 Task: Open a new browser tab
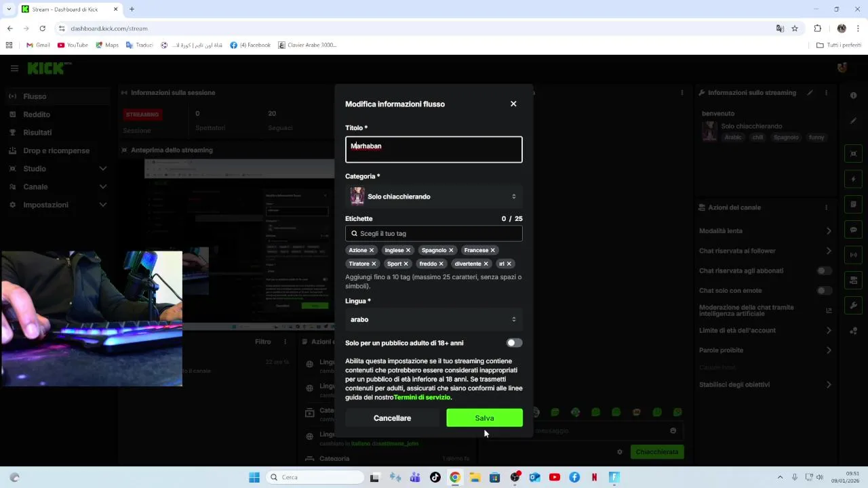[132, 9]
